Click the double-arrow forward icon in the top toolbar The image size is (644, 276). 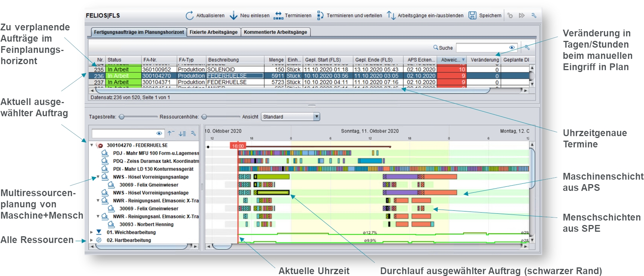click(x=522, y=15)
